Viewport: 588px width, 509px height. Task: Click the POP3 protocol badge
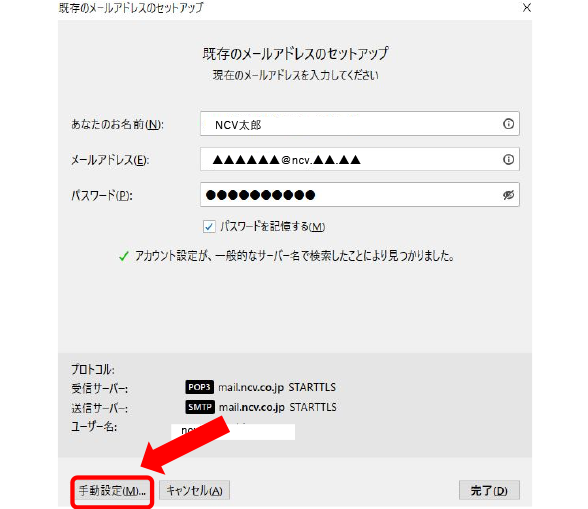pyautogui.click(x=200, y=387)
